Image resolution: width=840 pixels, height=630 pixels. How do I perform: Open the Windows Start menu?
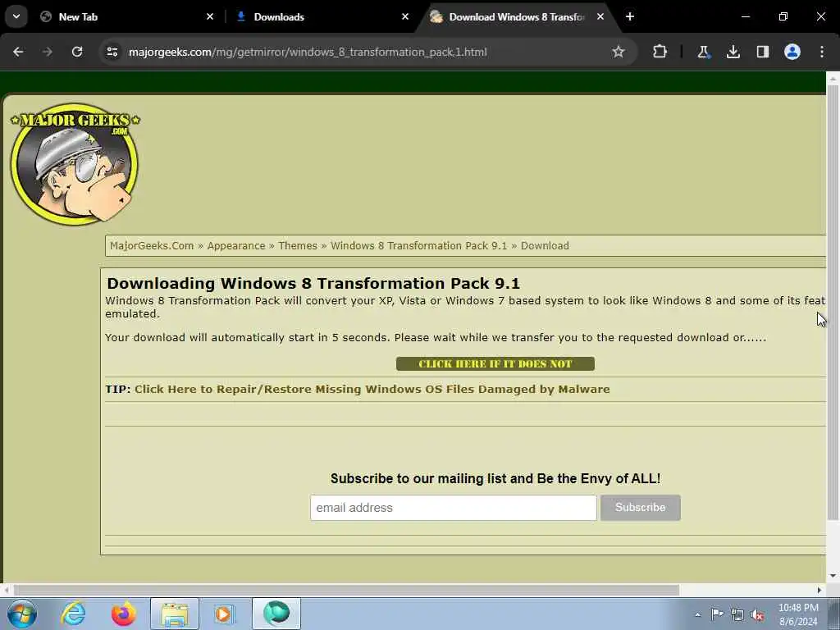click(22, 614)
